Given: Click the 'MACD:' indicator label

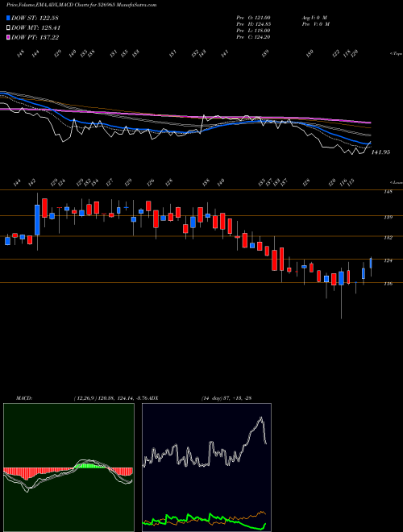Looking at the screenshot, I should pos(23,398).
